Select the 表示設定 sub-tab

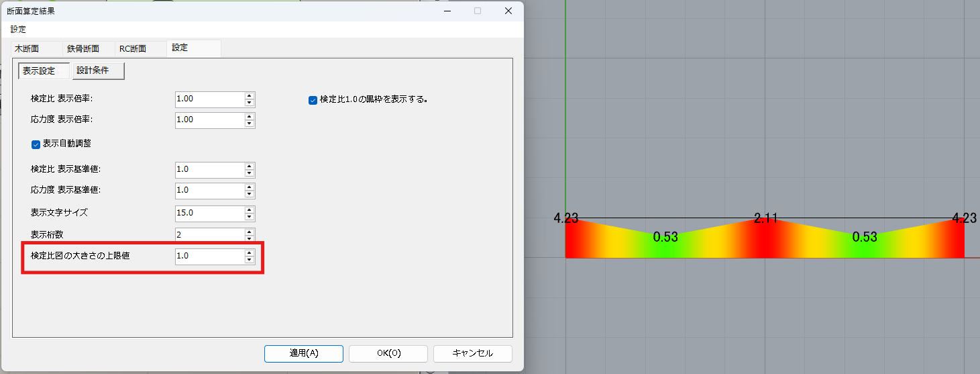click(x=44, y=71)
